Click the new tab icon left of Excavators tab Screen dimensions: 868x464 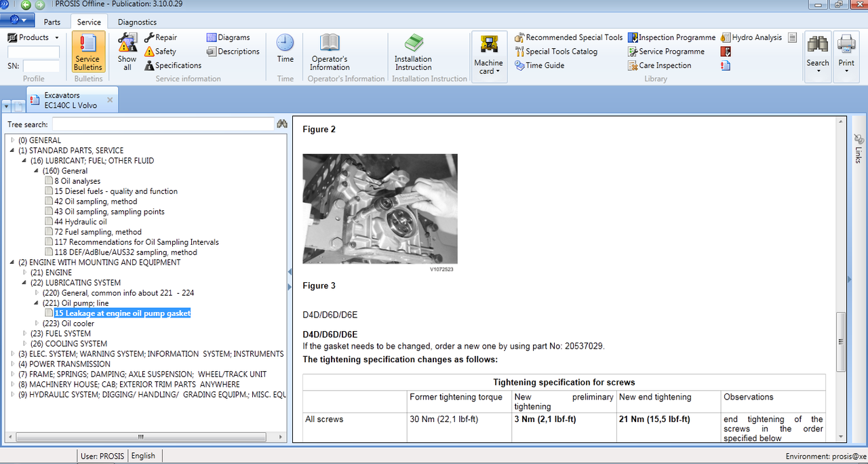18,106
